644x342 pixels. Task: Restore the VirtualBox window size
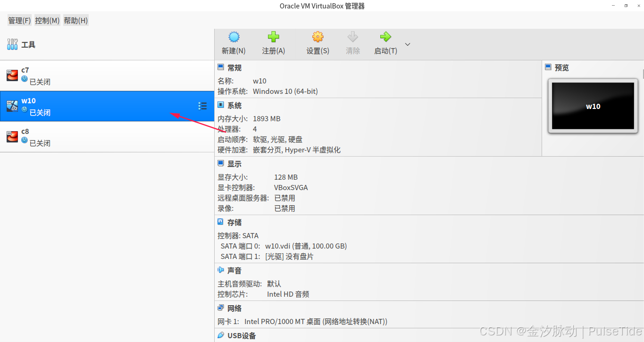(x=626, y=6)
